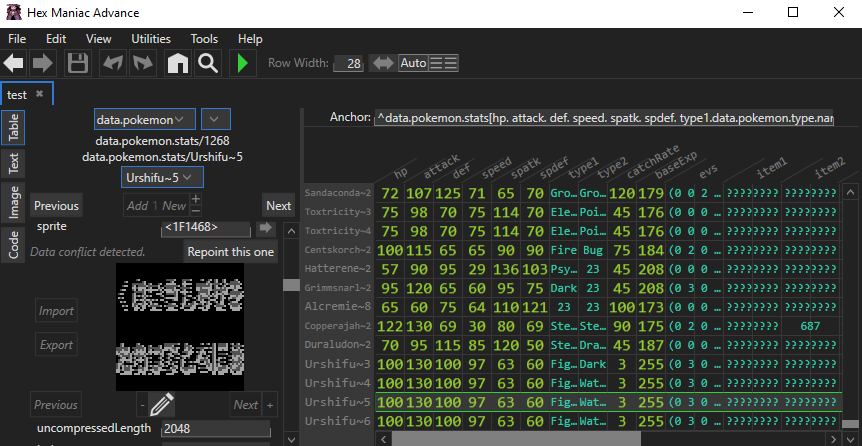This screenshot has width=862, height=446.
Task: Select the test file tab
Action: pyautogui.click(x=18, y=94)
